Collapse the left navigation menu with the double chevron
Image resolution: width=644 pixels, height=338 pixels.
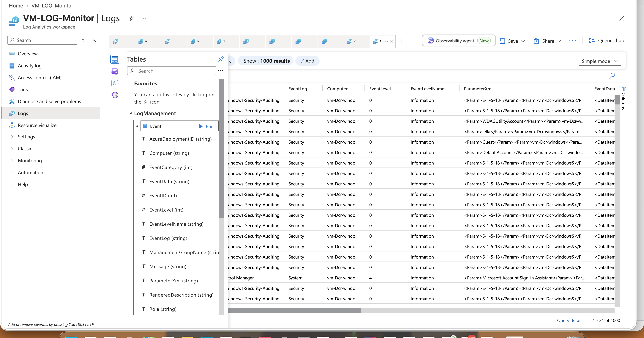coord(94,40)
